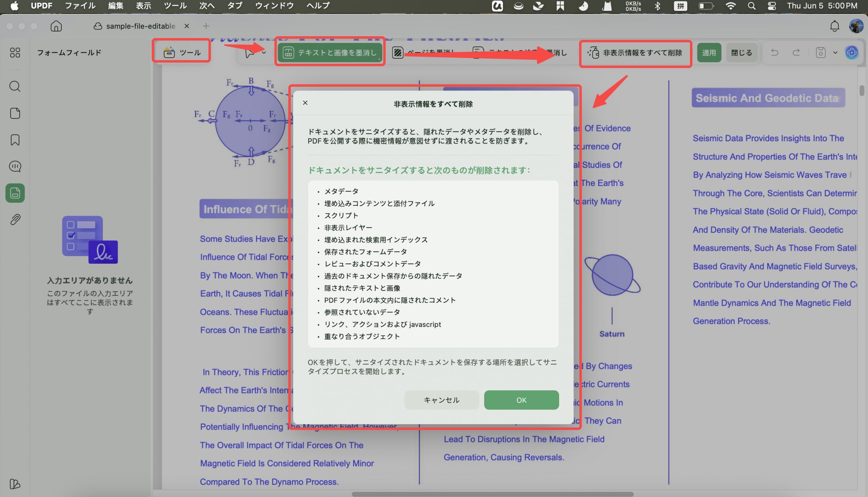Open the user account avatar
The image size is (868, 497).
coord(856,26)
